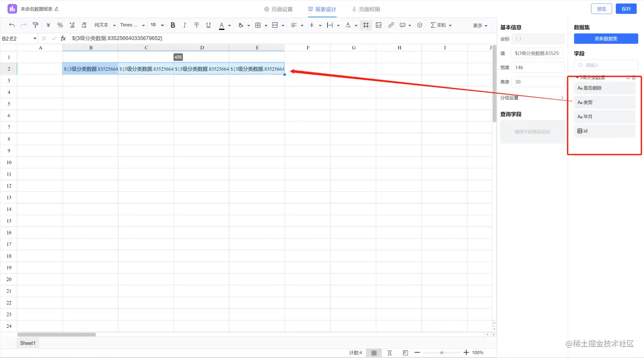Toggle italic formatting
The height and width of the screenshot is (358, 644).
pos(184,25)
